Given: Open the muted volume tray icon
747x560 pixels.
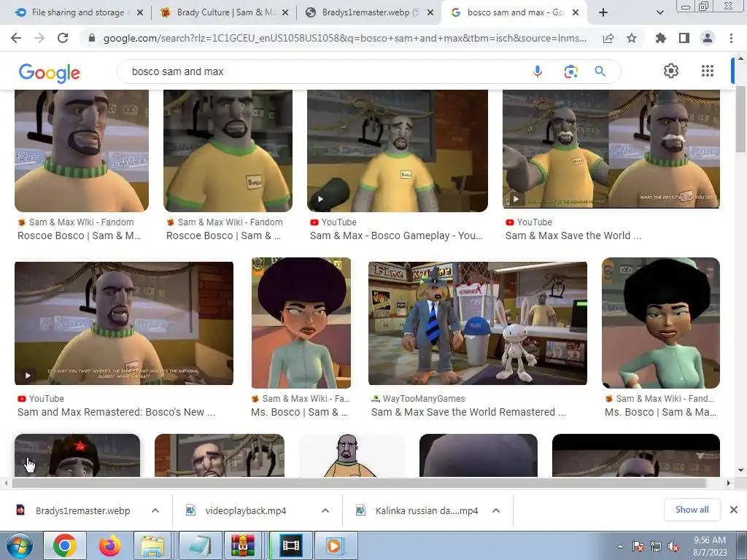Looking at the screenshot, I should pos(673,547).
